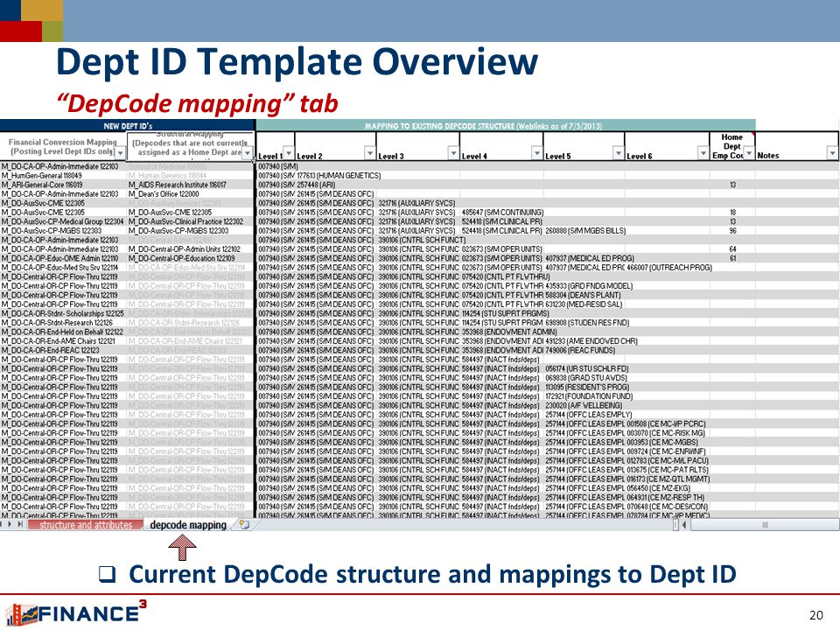Click the last sheet navigation arrow
The width and height of the screenshot is (840, 630).
tap(20, 524)
